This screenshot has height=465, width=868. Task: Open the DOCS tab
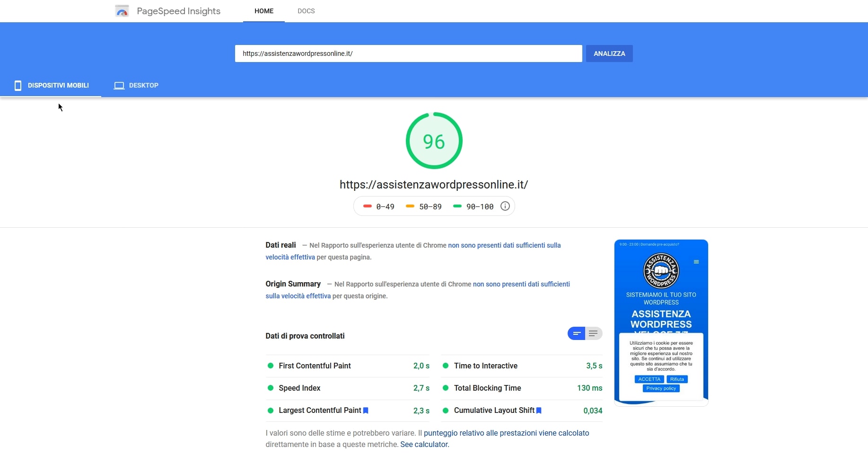[306, 11]
